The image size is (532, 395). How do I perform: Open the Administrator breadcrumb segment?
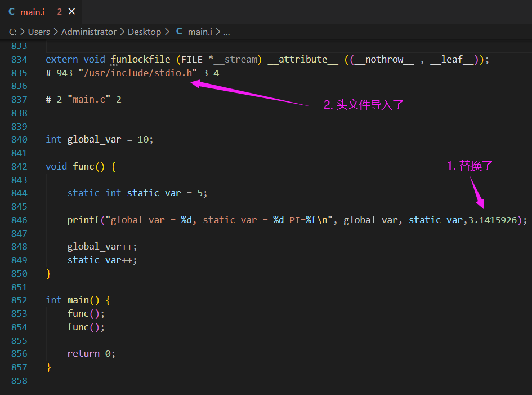[x=88, y=32]
